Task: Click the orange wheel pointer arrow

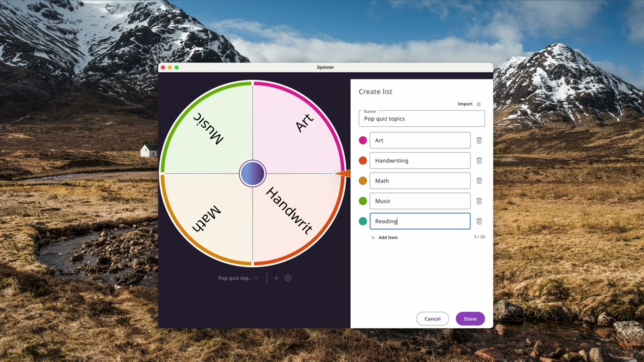Action: click(342, 173)
